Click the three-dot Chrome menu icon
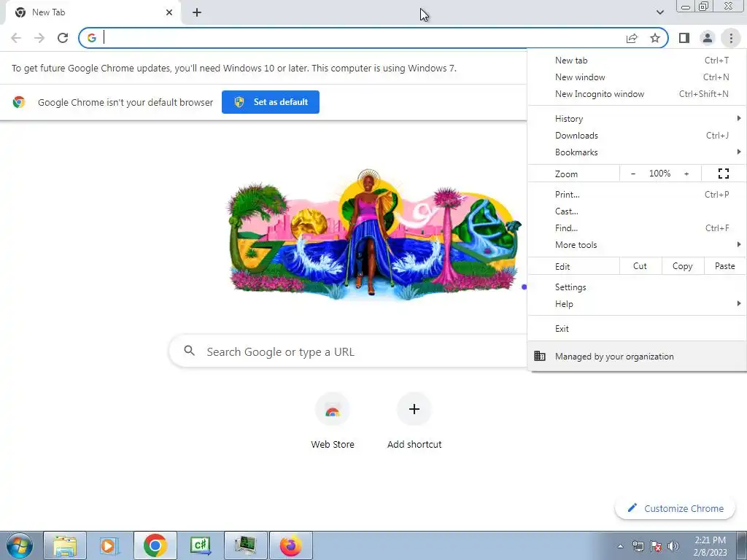The image size is (747, 560). pyautogui.click(x=731, y=38)
